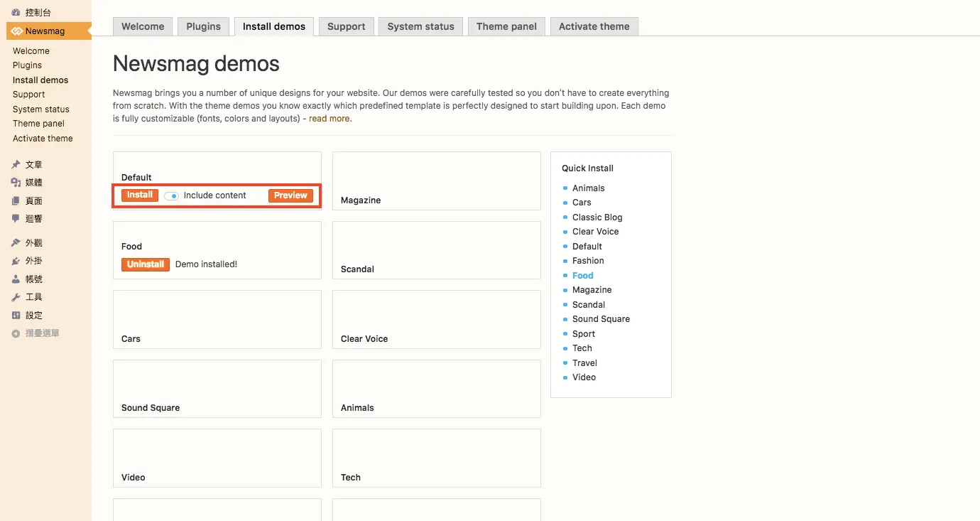The width and height of the screenshot is (980, 521).
Task: Open media library via its sidebar icon
Action: pos(16,183)
